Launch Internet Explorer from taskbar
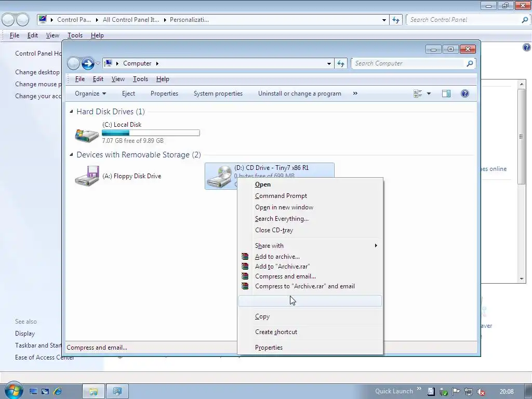This screenshot has width=532, height=399. click(58, 392)
